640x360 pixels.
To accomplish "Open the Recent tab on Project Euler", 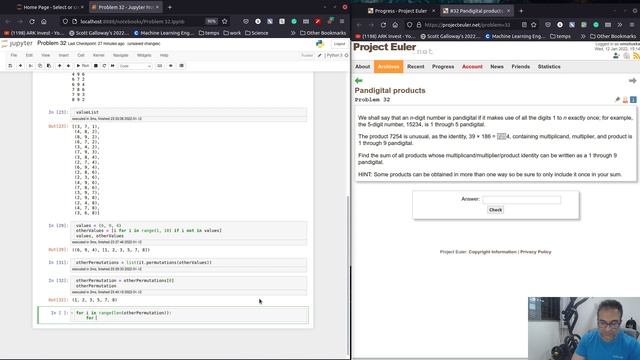I will 416,67.
